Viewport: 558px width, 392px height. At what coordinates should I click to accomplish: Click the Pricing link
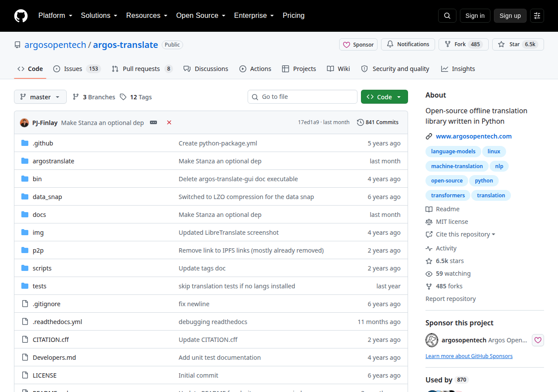[x=293, y=16]
